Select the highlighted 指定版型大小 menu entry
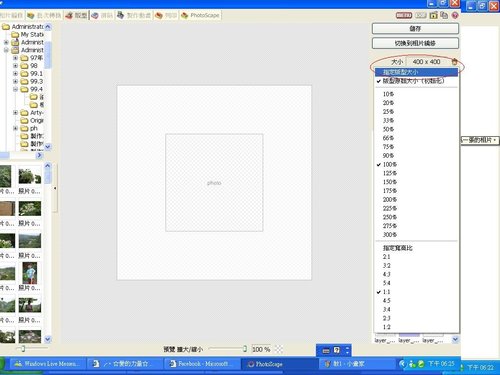Image resolution: width=500 pixels, height=375 pixels. coord(416,72)
